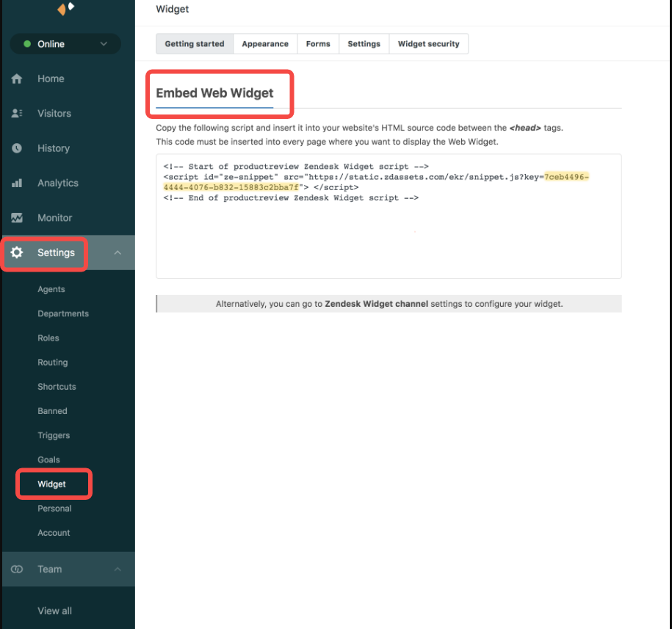Click the Team link icon
The width and height of the screenshot is (672, 629).
tap(17, 569)
